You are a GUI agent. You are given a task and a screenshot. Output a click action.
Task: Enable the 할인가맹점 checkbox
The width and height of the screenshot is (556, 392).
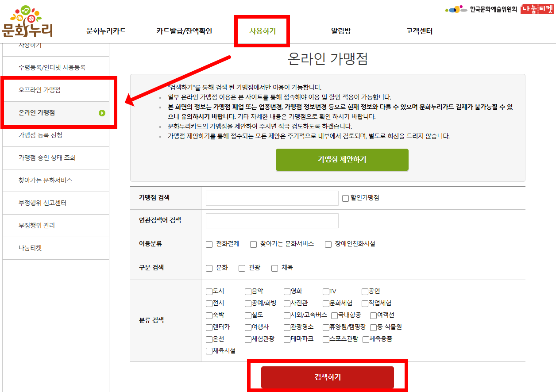(345, 198)
